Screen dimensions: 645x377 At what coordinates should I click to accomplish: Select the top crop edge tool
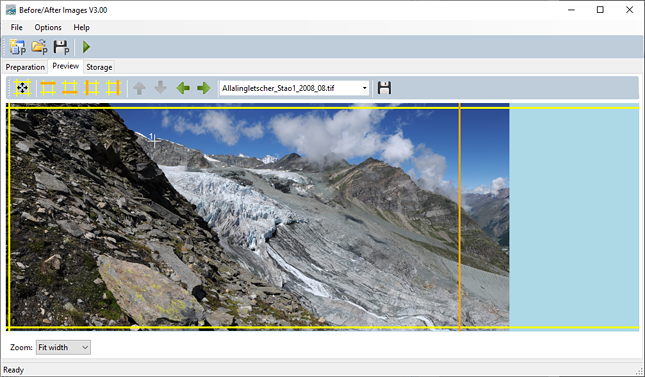[48, 88]
